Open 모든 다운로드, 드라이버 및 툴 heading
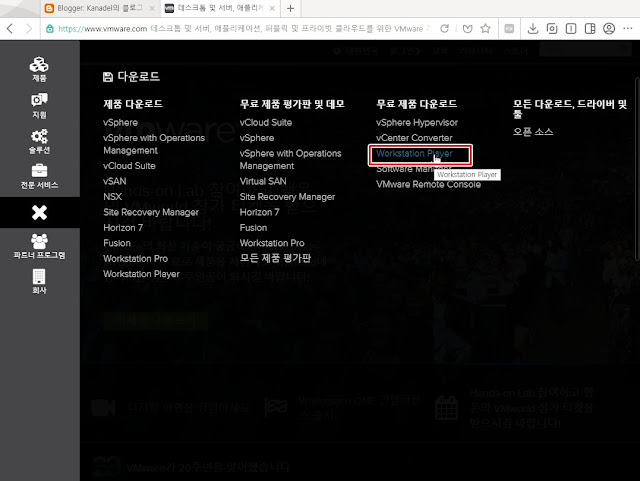Screen dimensions: 640x481 570,109
